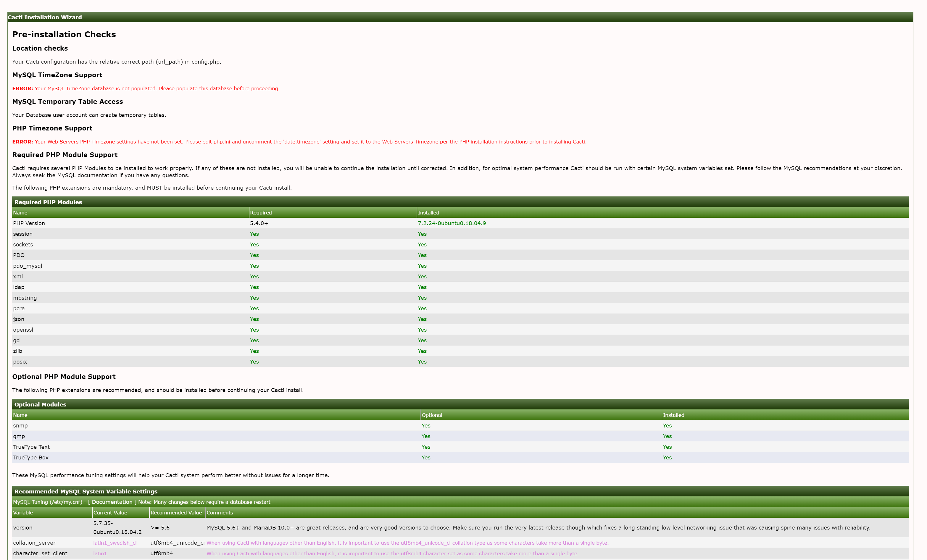The height and width of the screenshot is (560, 927).
Task: Click the installed PHP version 7.2.24 value
Action: coord(452,223)
